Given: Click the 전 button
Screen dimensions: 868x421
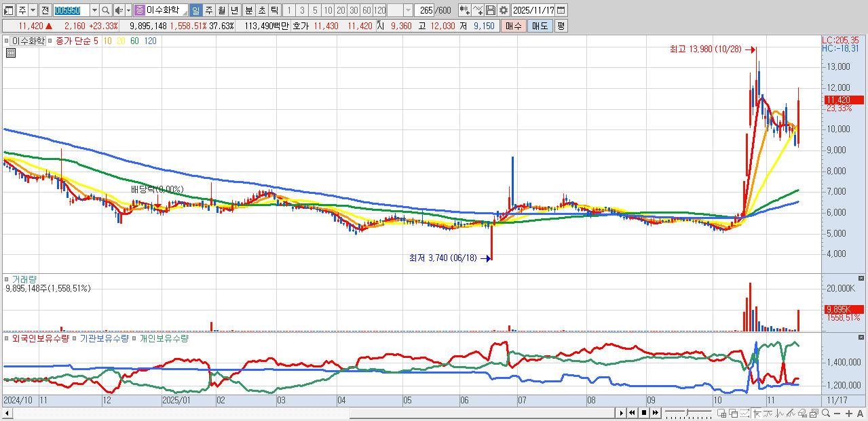Looking at the screenshot, I should [x=45, y=10].
